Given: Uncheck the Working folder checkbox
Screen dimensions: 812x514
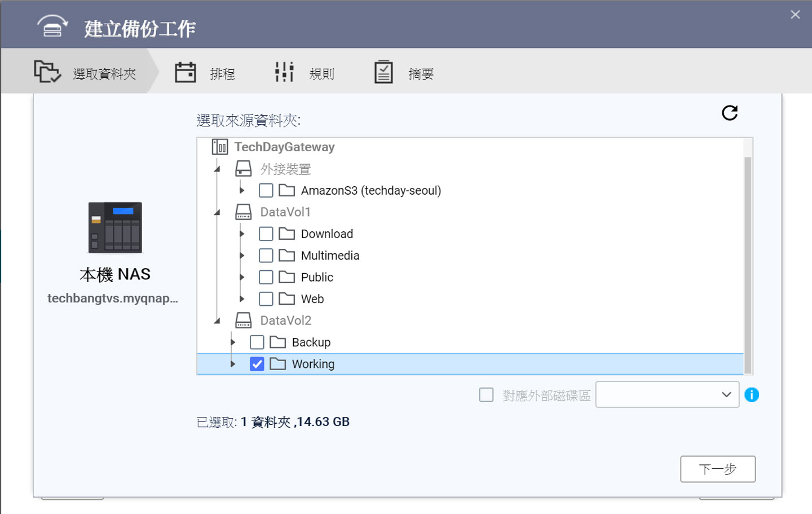Looking at the screenshot, I should click(x=257, y=364).
